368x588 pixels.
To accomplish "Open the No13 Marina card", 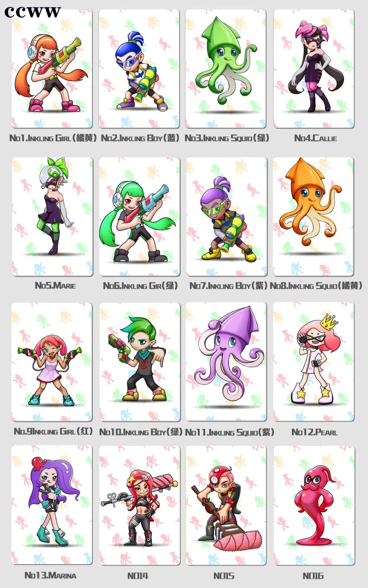I will (x=52, y=505).
